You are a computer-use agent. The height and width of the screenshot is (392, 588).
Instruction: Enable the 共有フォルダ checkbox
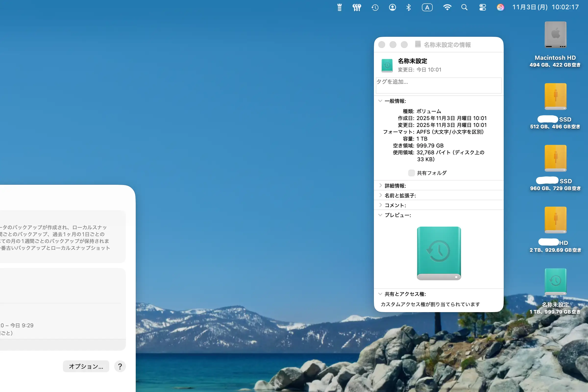[x=411, y=173]
